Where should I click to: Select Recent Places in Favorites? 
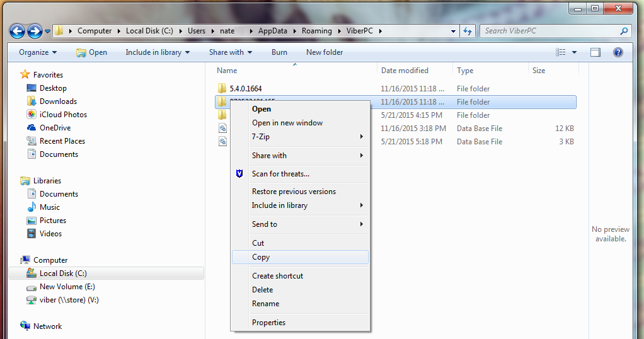point(62,141)
